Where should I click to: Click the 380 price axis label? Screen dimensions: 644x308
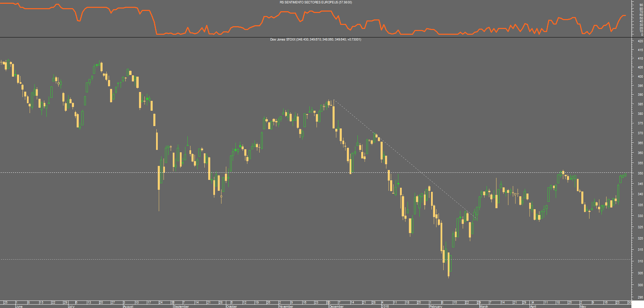640,114
